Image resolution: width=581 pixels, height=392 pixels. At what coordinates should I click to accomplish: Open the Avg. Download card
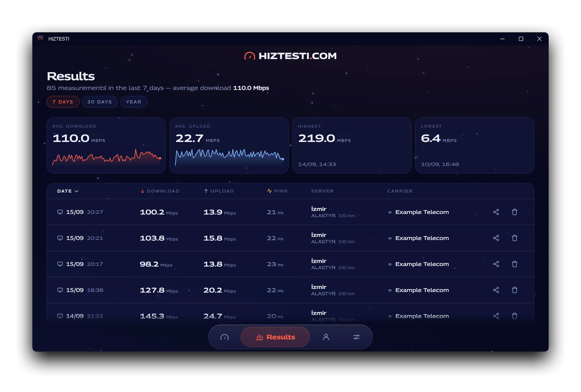click(106, 145)
